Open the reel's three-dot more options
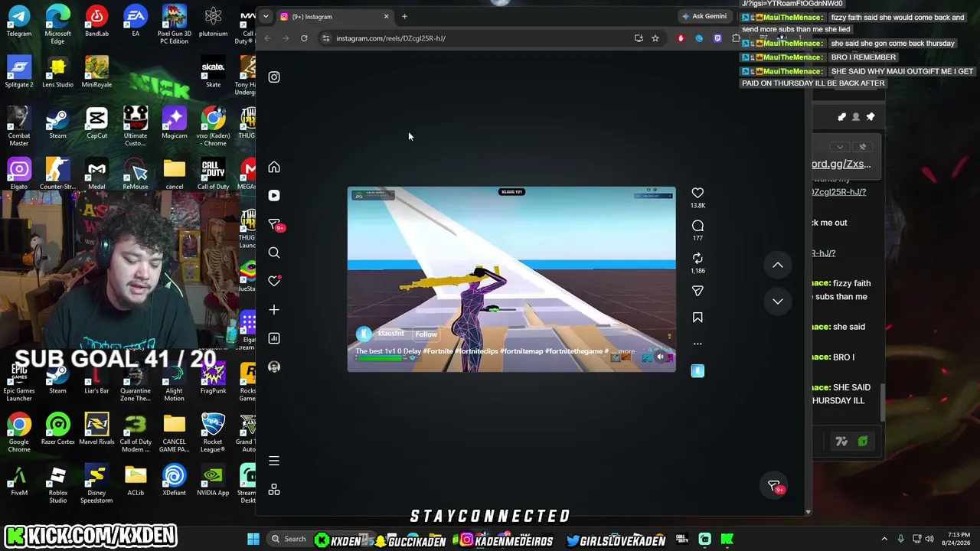The height and width of the screenshot is (551, 980). (697, 344)
